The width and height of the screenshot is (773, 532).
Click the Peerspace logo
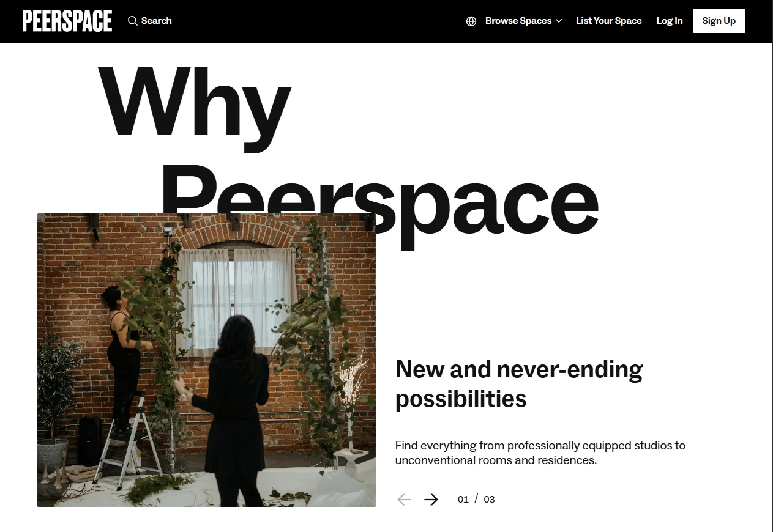[x=67, y=21]
